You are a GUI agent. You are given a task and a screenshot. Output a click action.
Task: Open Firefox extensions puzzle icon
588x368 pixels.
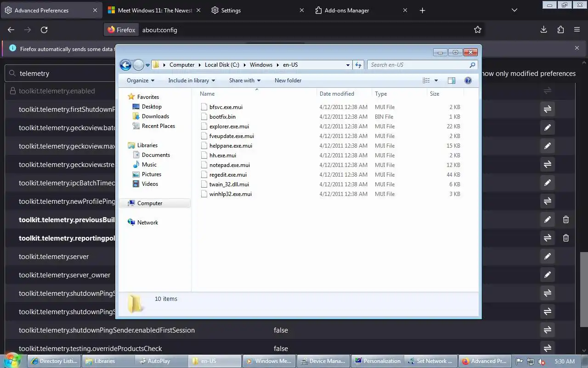click(560, 29)
